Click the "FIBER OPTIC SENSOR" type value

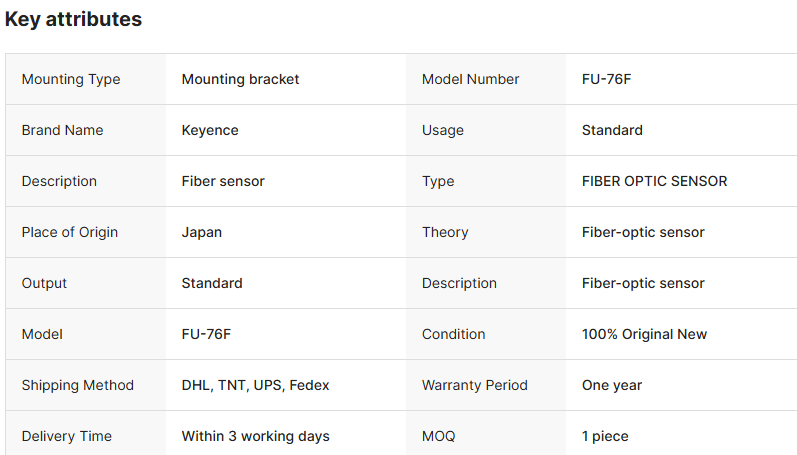point(654,181)
